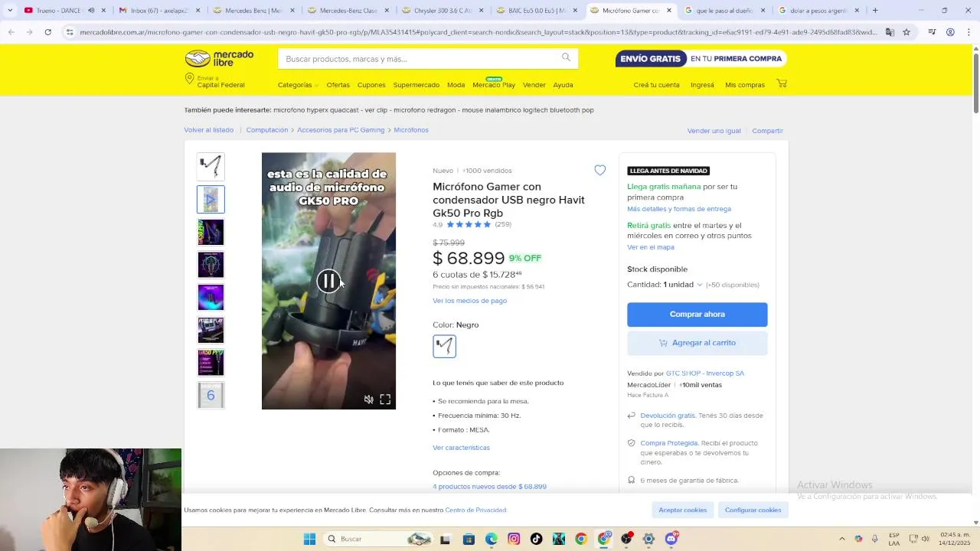Screen dimensions: 980x551
Task: Expand the Categorías dropdown
Action: point(298,85)
